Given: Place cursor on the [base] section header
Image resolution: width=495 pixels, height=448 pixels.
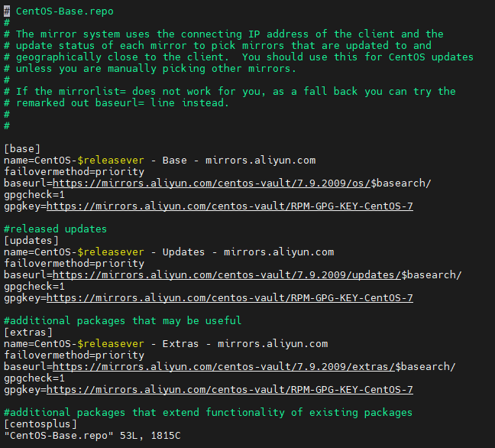Looking at the screenshot, I should 22,149.
